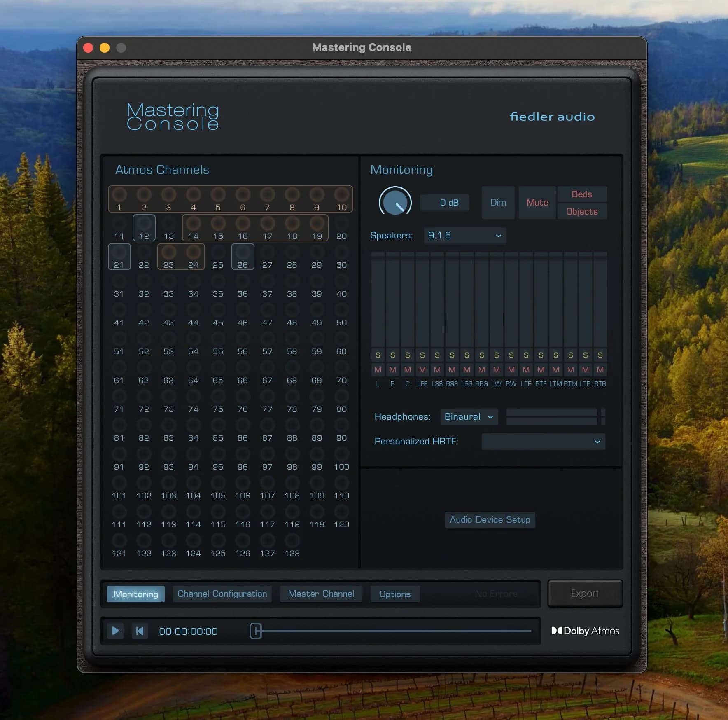
Task: Click the return-to-start transport icon
Action: coord(140,631)
